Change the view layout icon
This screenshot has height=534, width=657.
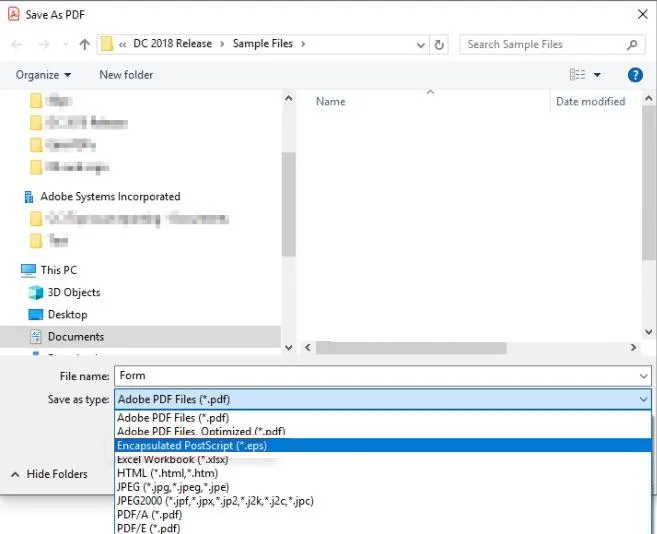577,75
